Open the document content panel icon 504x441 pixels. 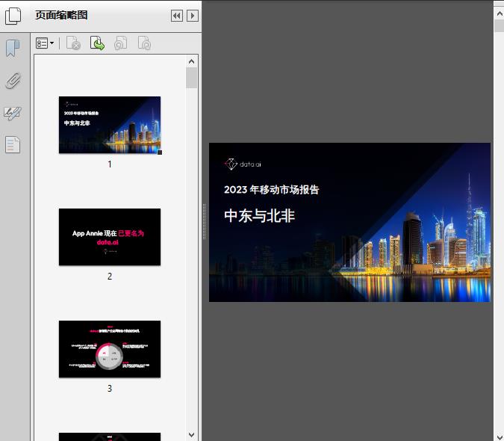click(x=13, y=145)
